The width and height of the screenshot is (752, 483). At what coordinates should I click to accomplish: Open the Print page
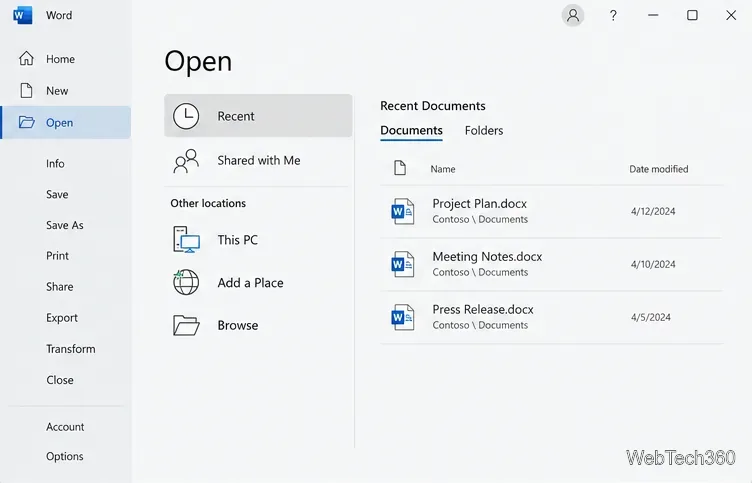click(x=58, y=256)
